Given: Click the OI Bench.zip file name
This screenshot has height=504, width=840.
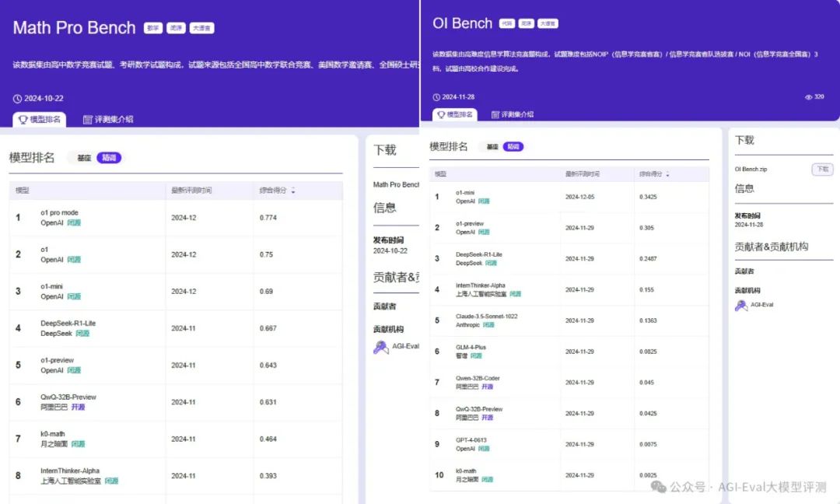Looking at the screenshot, I should pos(751,170).
